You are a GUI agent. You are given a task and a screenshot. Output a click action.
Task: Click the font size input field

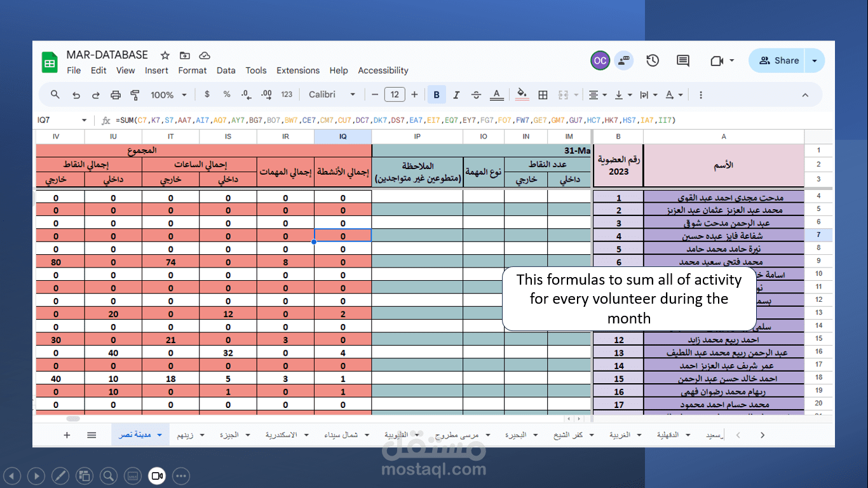[x=395, y=95]
